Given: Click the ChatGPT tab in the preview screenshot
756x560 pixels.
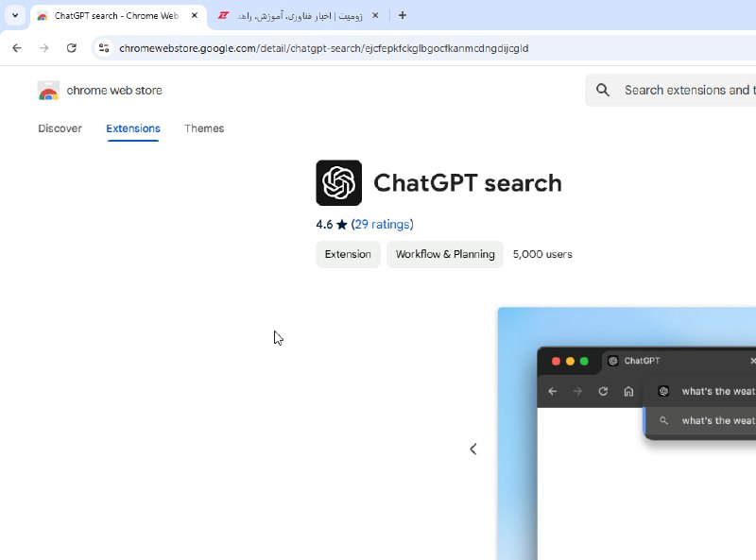Looking at the screenshot, I should point(679,361).
